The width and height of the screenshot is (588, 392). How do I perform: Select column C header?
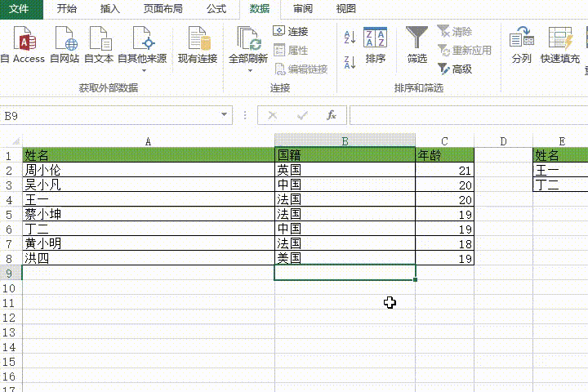(444, 141)
